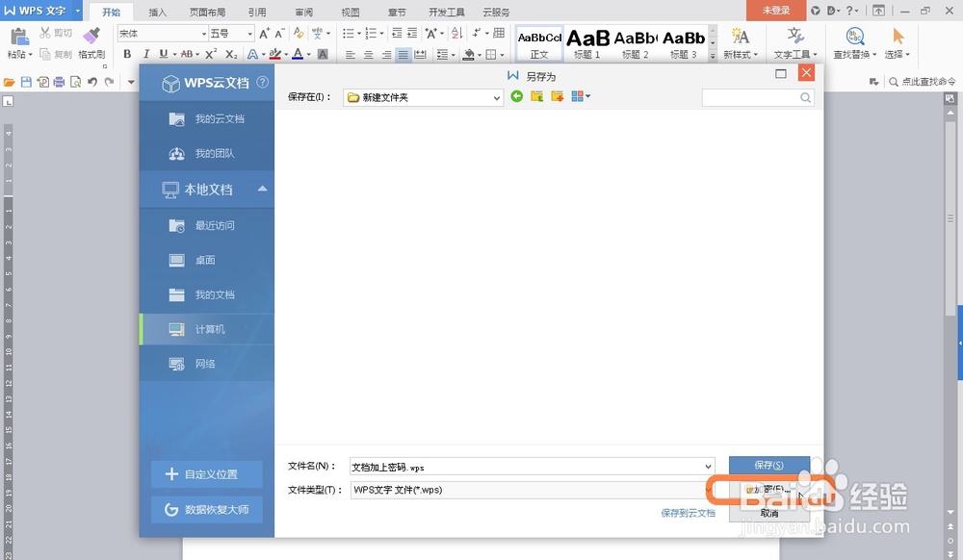Toggle underline formatting
Image resolution: width=963 pixels, height=560 pixels.
click(x=163, y=54)
